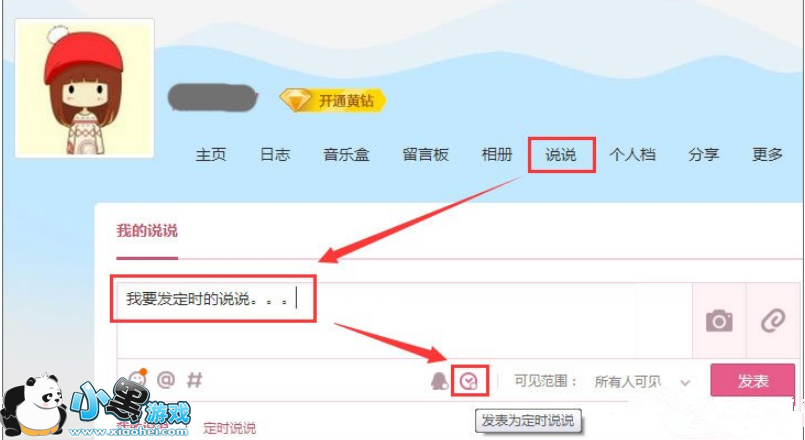
Task: Click the profile avatar picture
Action: pos(85,88)
